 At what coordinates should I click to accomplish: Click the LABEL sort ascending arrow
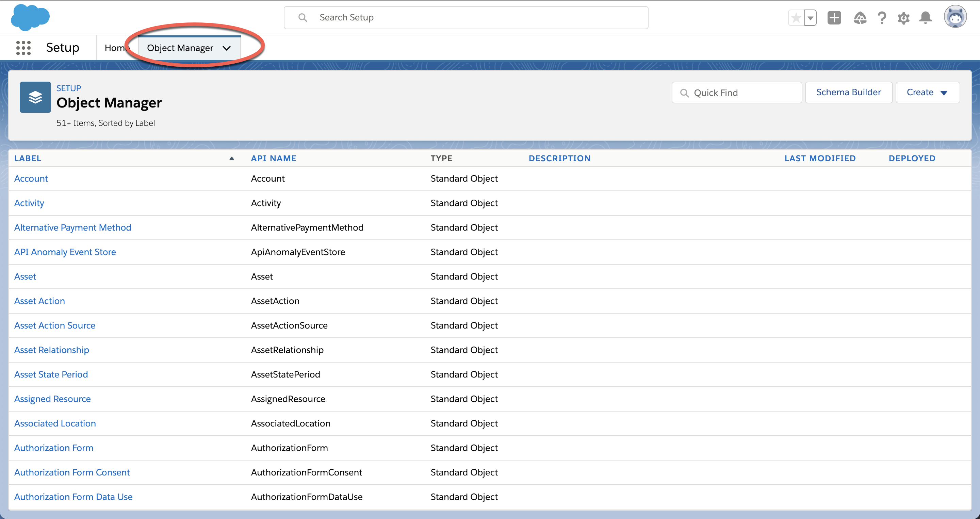coord(232,158)
